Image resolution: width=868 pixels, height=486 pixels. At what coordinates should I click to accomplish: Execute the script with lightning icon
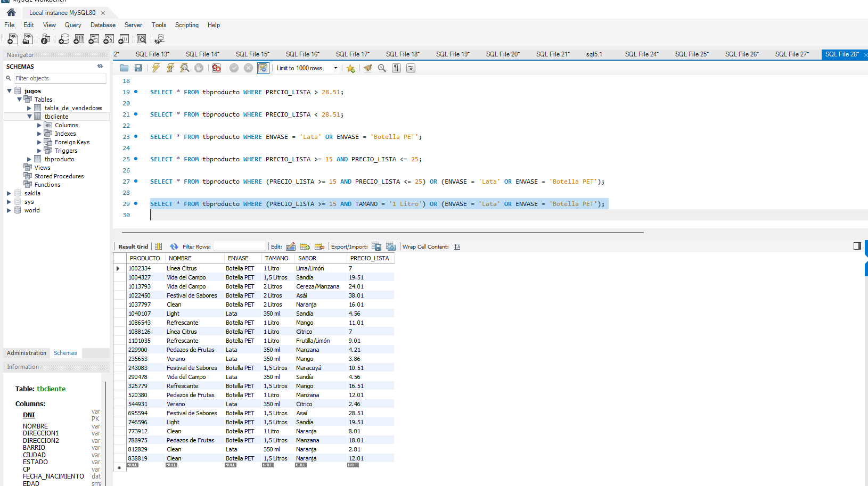click(156, 68)
